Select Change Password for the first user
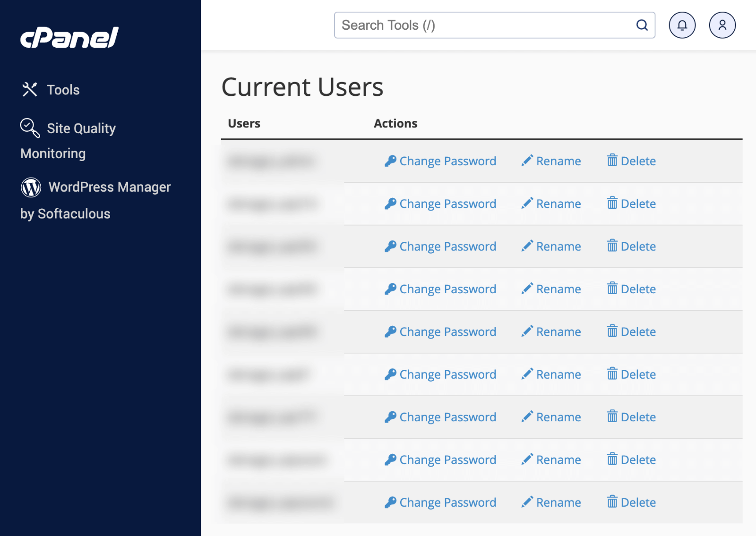The image size is (756, 536). [447, 161]
